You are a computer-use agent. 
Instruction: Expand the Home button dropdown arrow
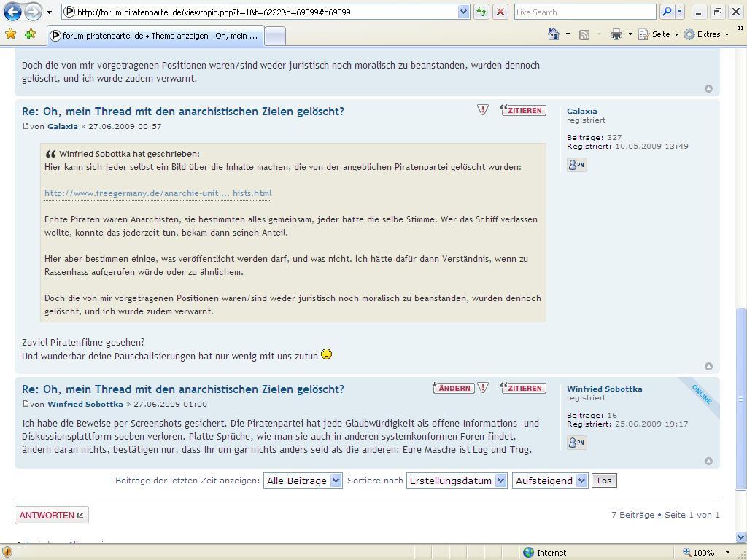click(568, 34)
